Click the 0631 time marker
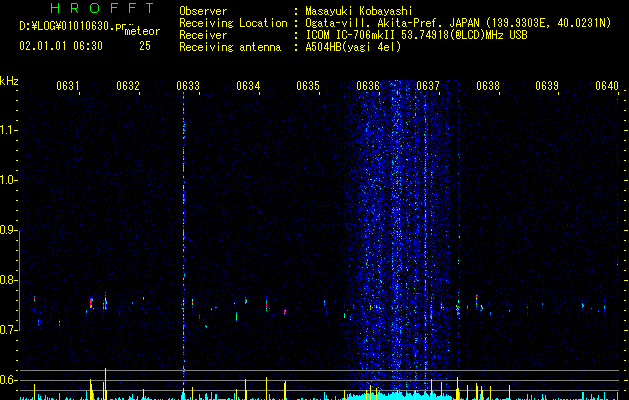 pyautogui.click(x=67, y=86)
